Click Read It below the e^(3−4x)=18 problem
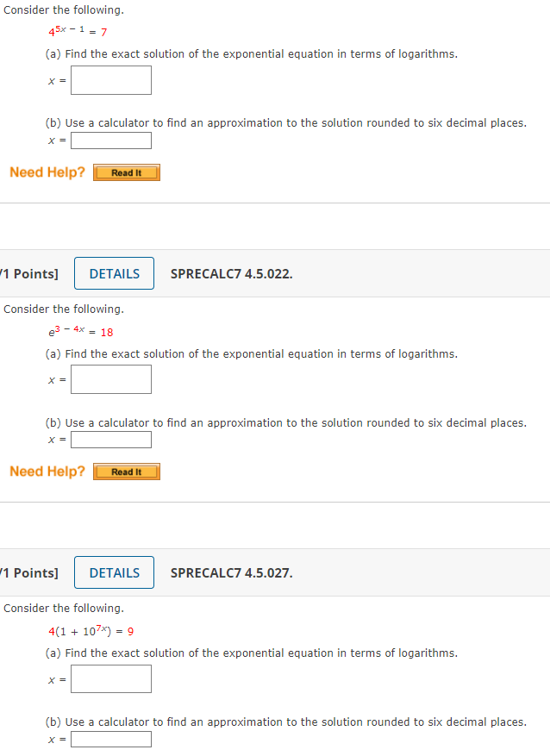The width and height of the screenshot is (550, 756). coord(127,472)
